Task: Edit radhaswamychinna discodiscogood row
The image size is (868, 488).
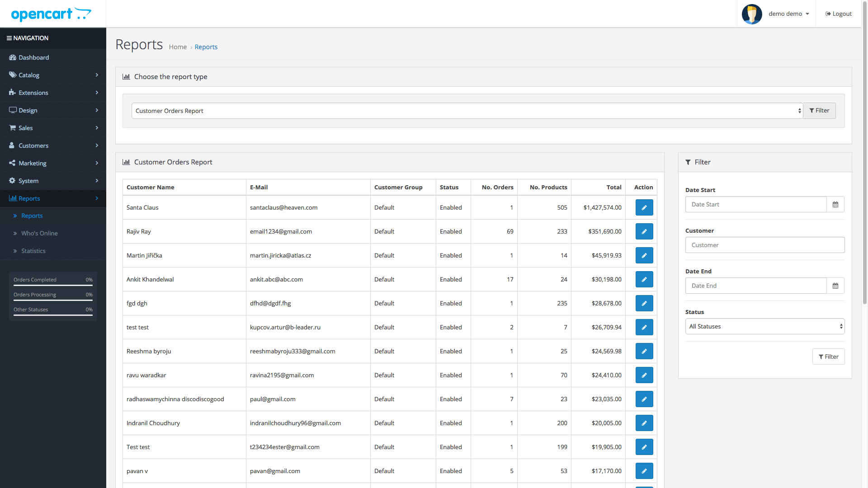Action: (644, 399)
